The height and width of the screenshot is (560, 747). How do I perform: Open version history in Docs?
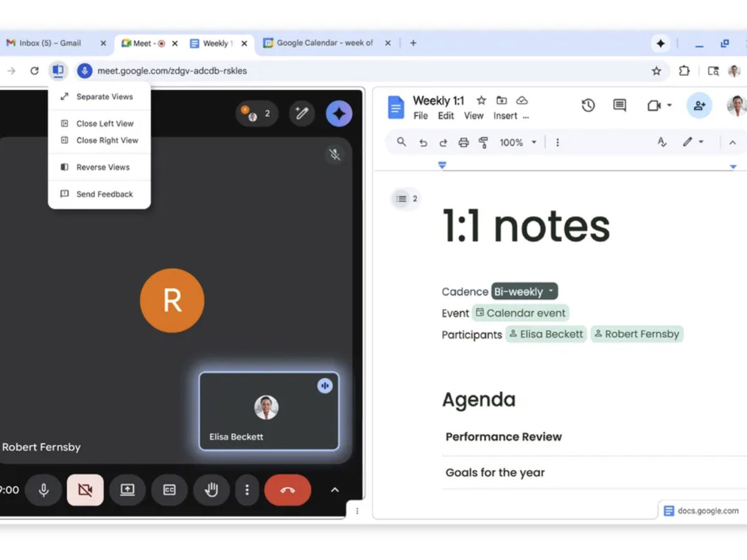coord(588,105)
